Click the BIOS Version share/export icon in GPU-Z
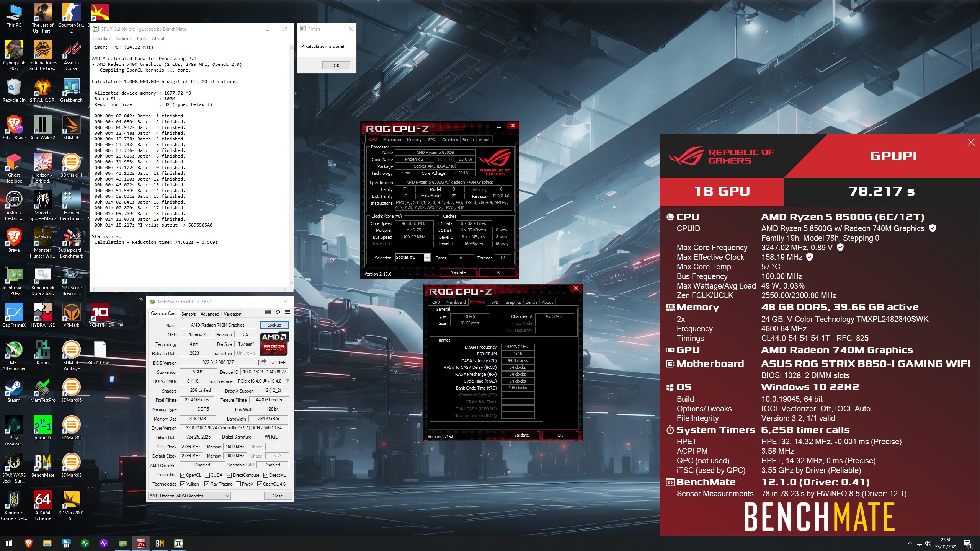 [x=262, y=362]
